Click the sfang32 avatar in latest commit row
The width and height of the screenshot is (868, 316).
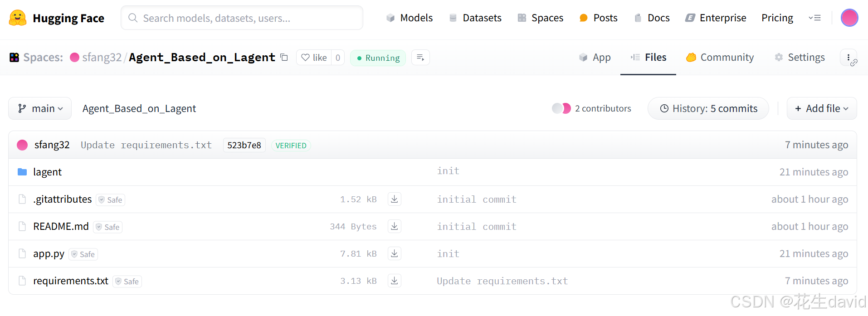point(22,145)
